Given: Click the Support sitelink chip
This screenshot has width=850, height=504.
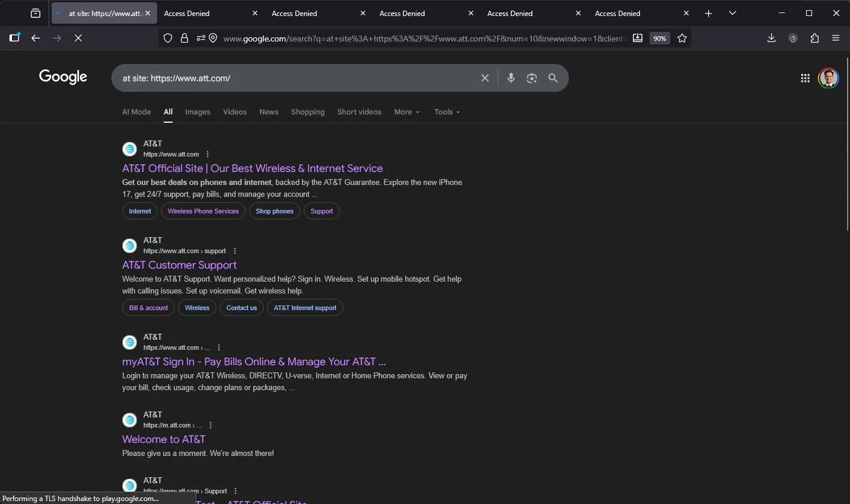Looking at the screenshot, I should [x=321, y=211].
